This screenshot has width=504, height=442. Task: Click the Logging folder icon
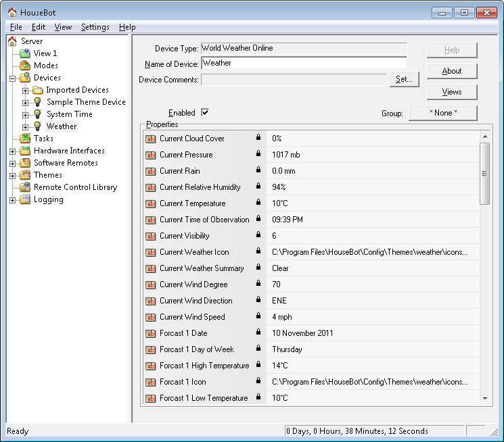click(25, 199)
